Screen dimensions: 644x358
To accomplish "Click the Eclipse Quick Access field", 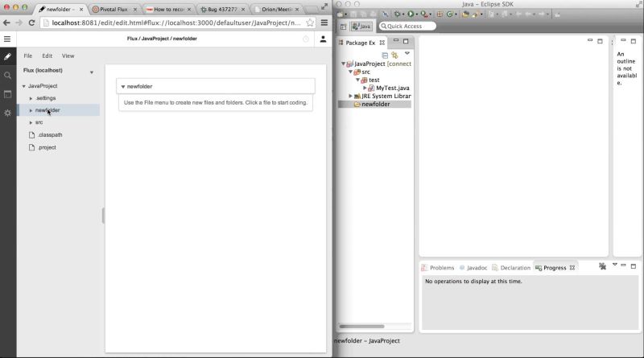I will pos(407,27).
